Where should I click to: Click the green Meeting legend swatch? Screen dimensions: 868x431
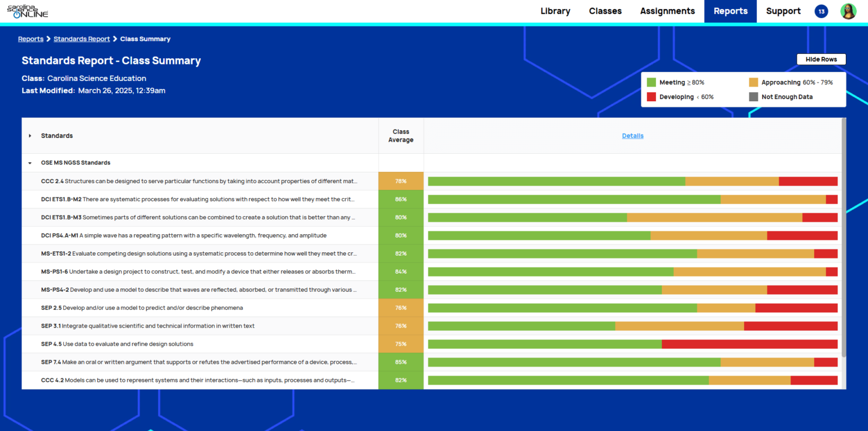coord(651,83)
